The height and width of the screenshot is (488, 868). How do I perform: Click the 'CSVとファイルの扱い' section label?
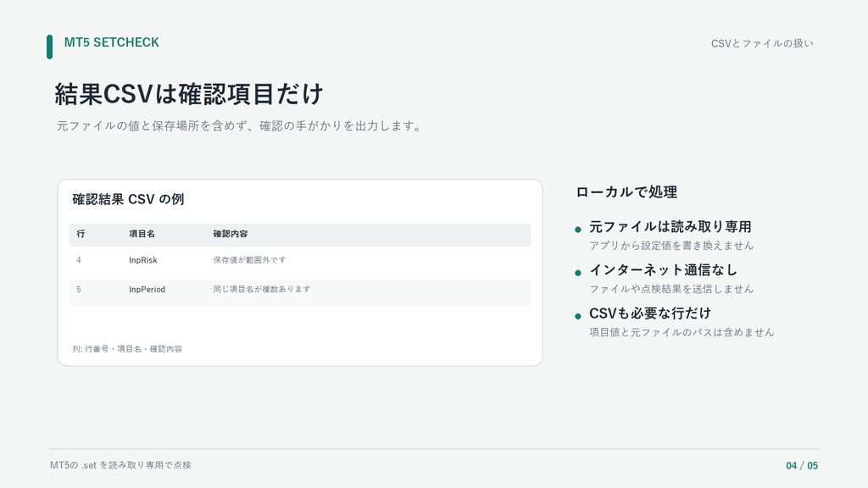(x=762, y=43)
